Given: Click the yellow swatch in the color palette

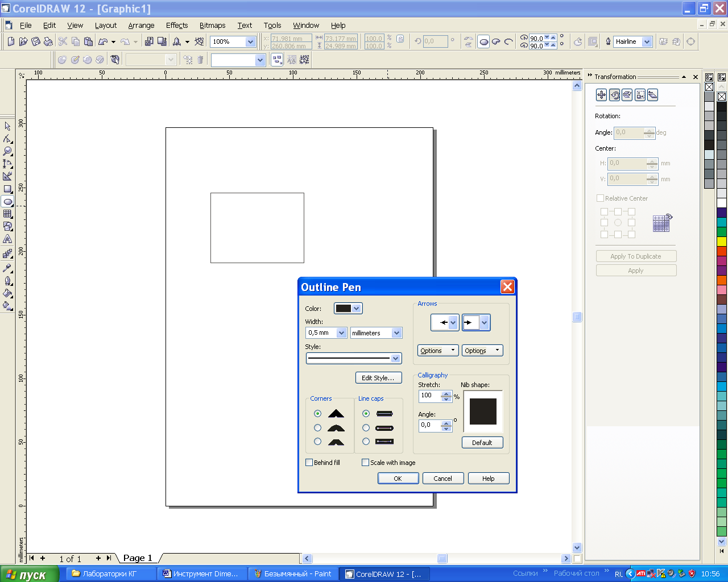Looking at the screenshot, I should 722,242.
